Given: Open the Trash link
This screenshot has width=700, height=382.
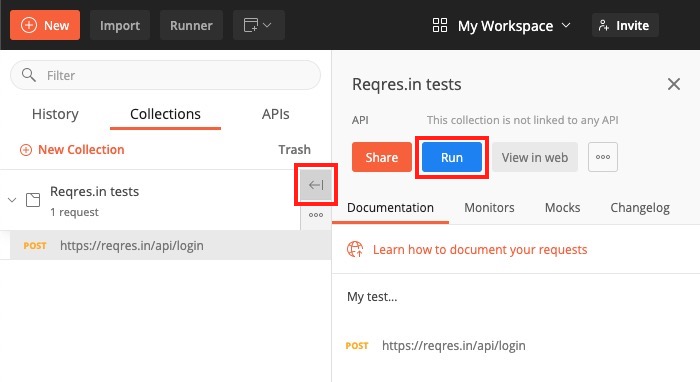Looking at the screenshot, I should pyautogui.click(x=294, y=149).
